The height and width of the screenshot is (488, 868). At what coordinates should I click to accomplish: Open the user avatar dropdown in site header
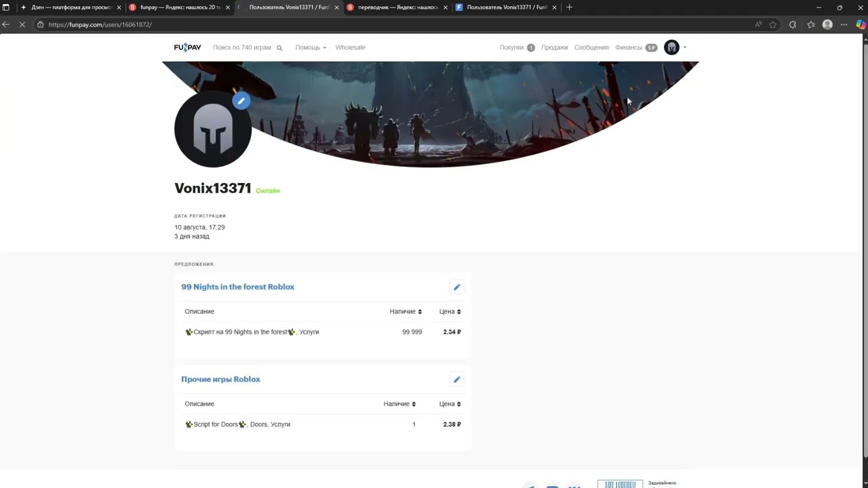pos(675,47)
